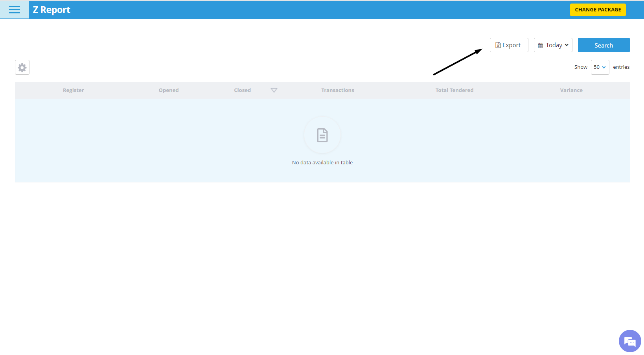Sort table by Variance column
644x355 pixels.
pyautogui.click(x=571, y=90)
